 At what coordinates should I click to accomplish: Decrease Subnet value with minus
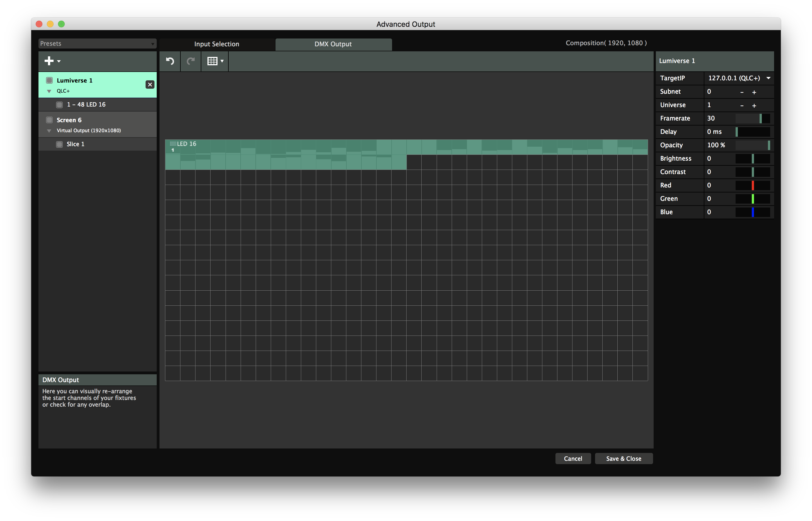pos(742,92)
